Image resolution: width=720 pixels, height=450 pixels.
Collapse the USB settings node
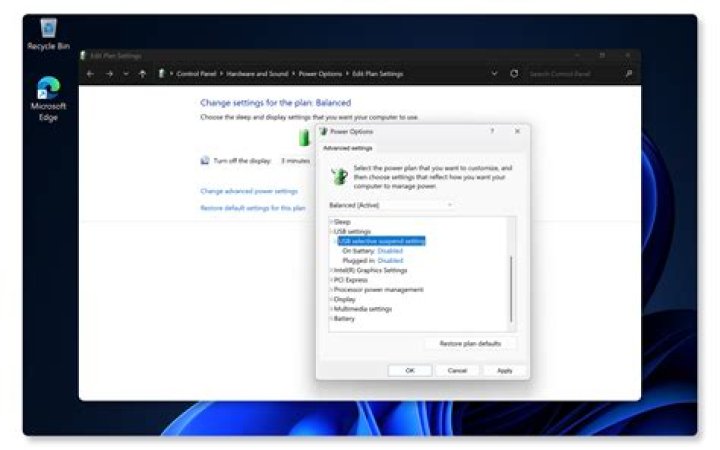332,231
